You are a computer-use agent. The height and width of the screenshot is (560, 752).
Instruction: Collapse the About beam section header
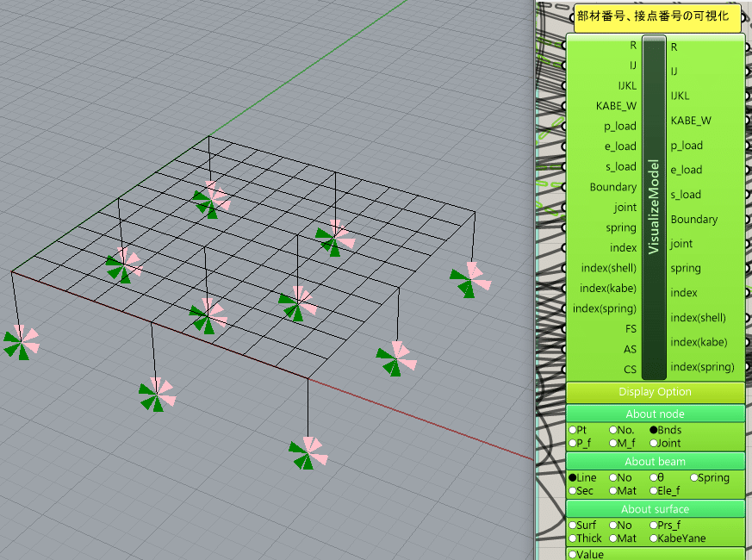pyautogui.click(x=656, y=461)
